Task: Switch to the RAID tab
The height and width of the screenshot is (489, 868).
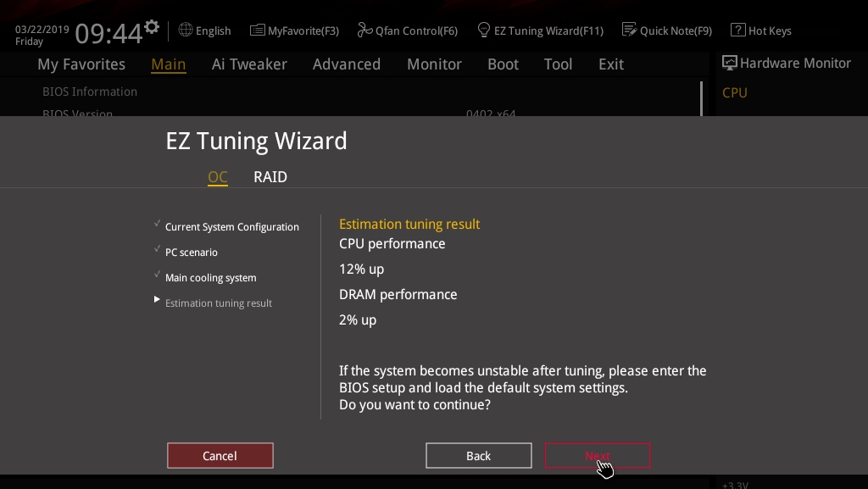Action: tap(270, 177)
